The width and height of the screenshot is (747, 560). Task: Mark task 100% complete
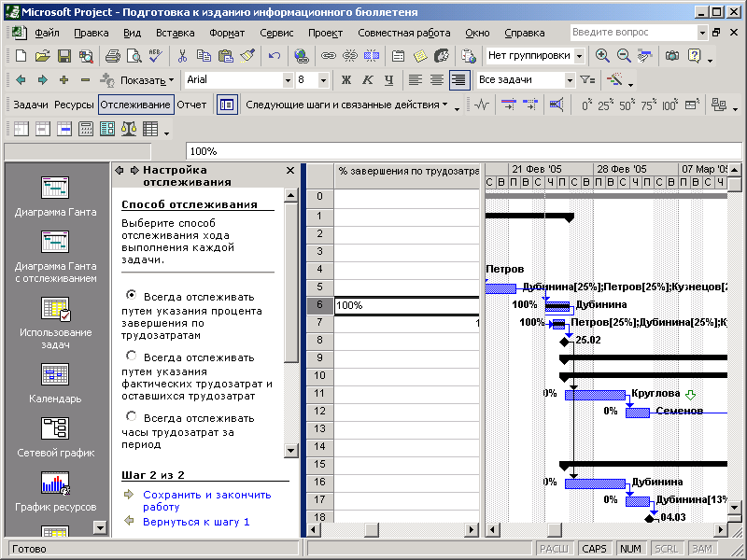click(x=669, y=105)
